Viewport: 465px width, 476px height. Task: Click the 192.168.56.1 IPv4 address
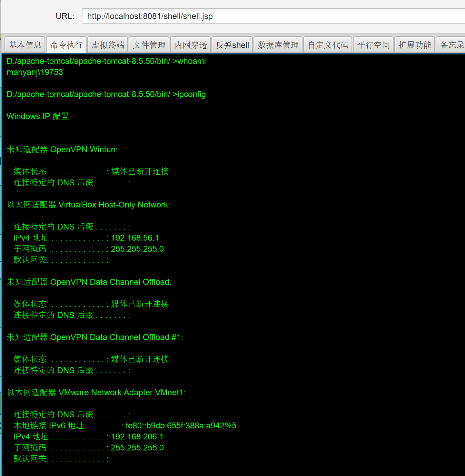pos(135,238)
